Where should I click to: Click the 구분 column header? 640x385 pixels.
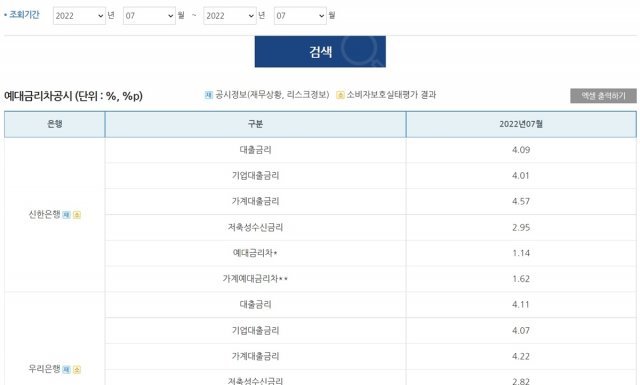tap(256, 124)
